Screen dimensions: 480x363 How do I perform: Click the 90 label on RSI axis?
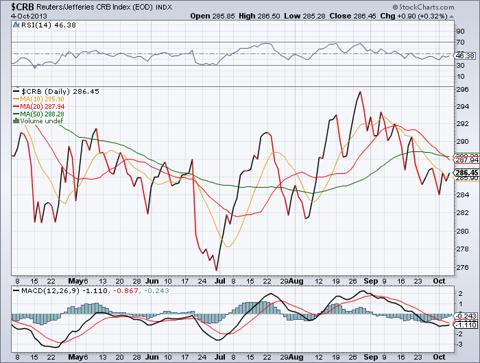click(460, 31)
